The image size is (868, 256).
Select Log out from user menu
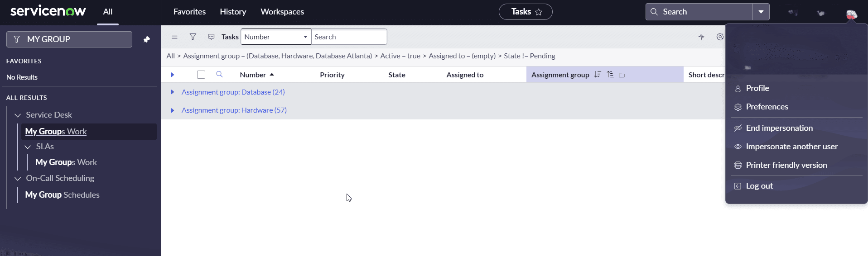pos(759,186)
